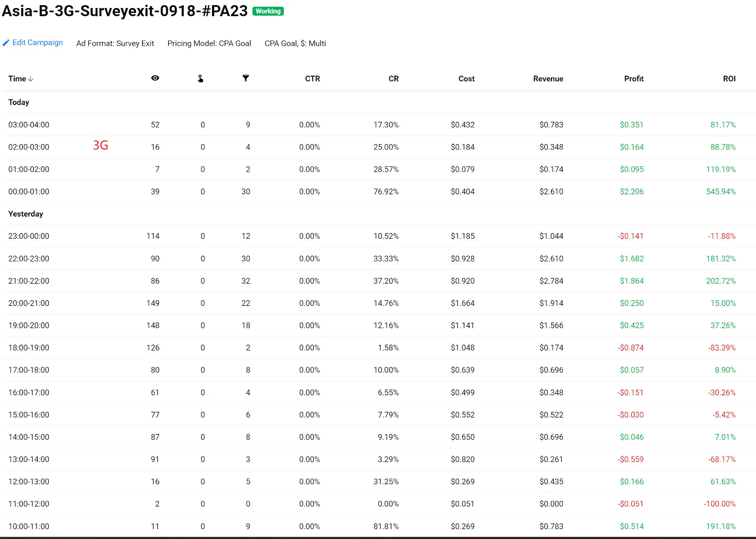Click the campaign title Asia-B-3G-Surveyexit-0918-#PA23
Viewport: 756px width, 539px height.
click(x=125, y=11)
